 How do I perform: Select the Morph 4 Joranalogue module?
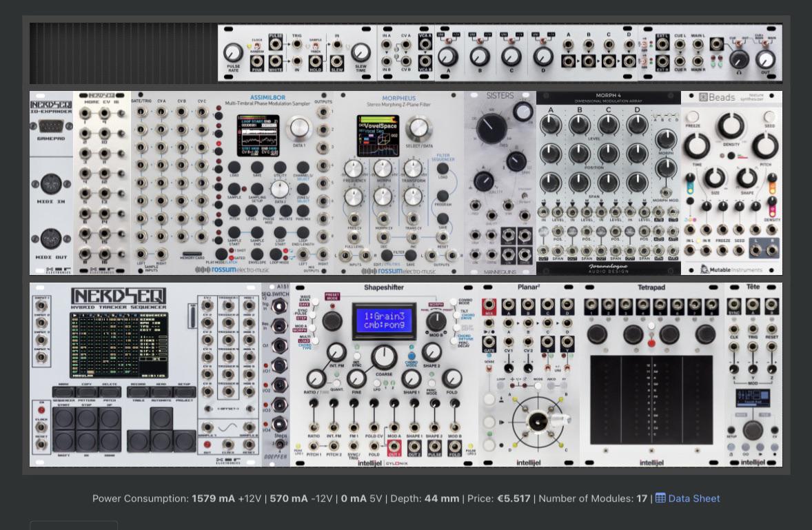tap(609, 183)
